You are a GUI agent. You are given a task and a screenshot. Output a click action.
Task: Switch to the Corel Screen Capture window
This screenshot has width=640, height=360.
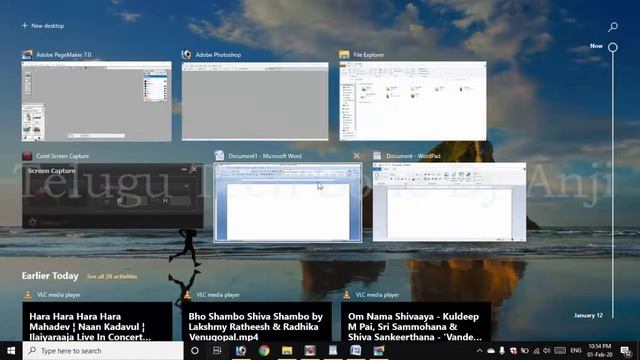pyautogui.click(x=112, y=196)
